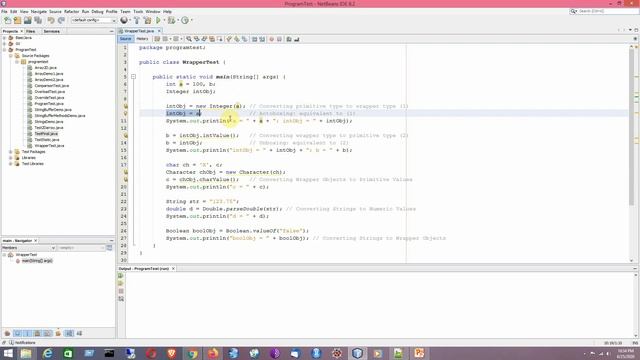Collapse the Source Packages node
The height and width of the screenshot is (360, 640).
click(11, 56)
